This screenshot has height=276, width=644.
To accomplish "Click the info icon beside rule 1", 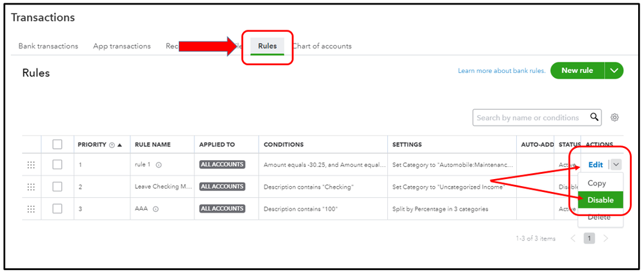I will click(x=159, y=165).
